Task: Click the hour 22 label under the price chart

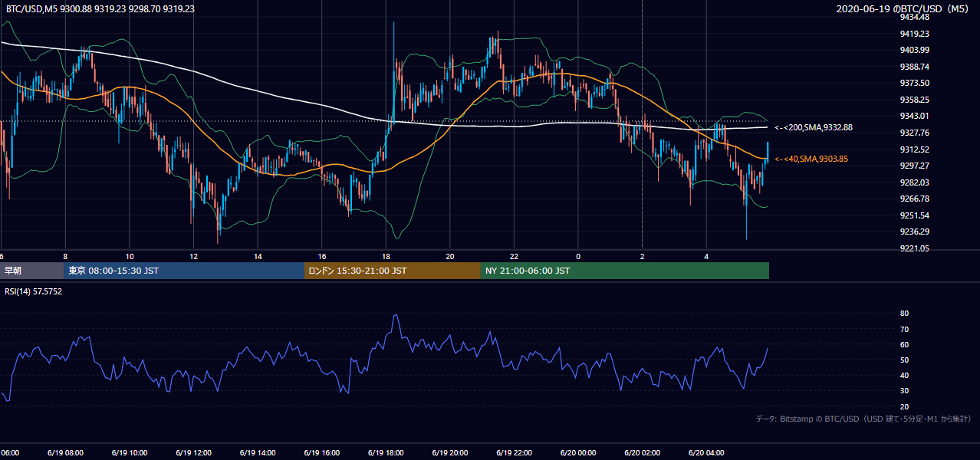Action: pyautogui.click(x=514, y=256)
